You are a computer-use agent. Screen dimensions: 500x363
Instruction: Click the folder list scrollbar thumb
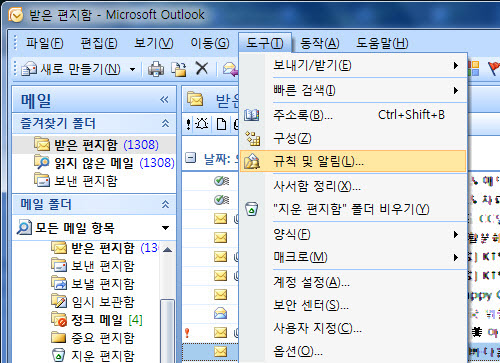(168, 331)
